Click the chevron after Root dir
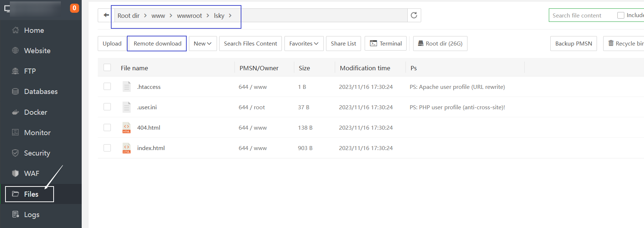 (x=145, y=15)
